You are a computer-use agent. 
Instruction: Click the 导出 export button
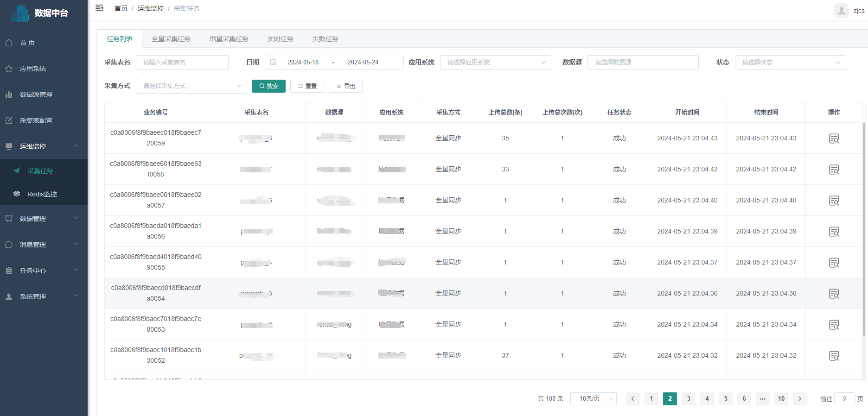click(x=345, y=86)
